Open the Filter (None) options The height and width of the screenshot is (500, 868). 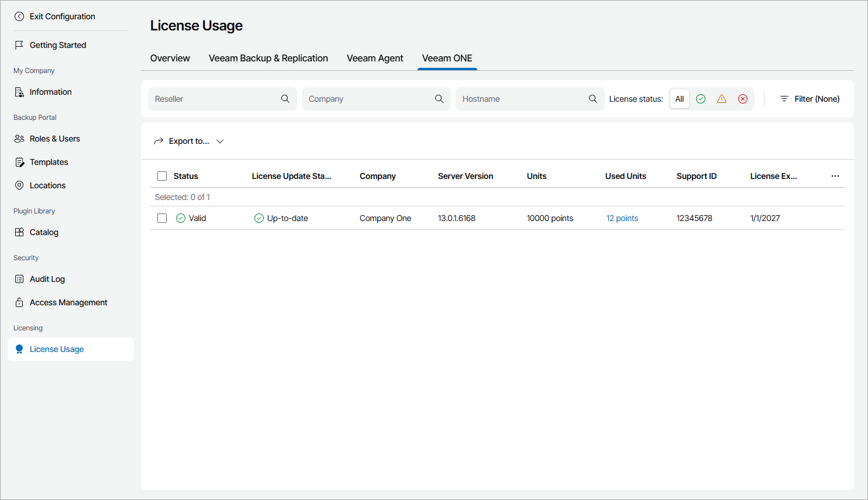[810, 99]
